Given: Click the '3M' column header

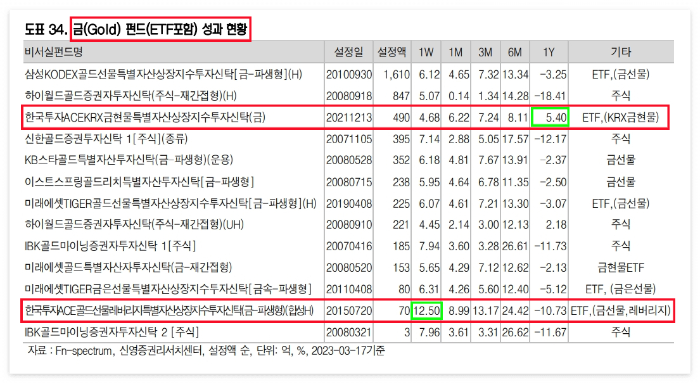Looking at the screenshot, I should click(485, 52).
